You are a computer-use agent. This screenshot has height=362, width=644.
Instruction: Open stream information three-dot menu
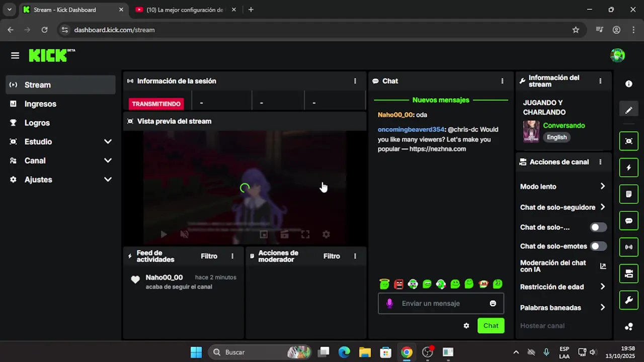[600, 81]
